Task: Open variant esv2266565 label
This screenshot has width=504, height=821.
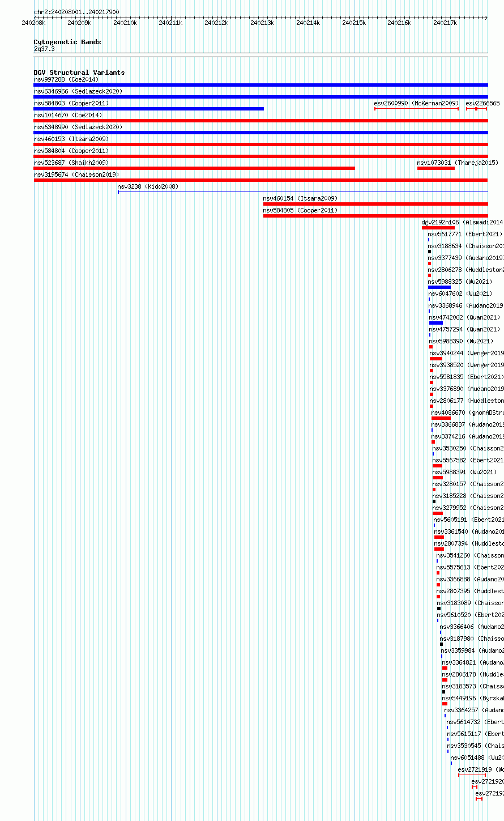Action: [483, 103]
